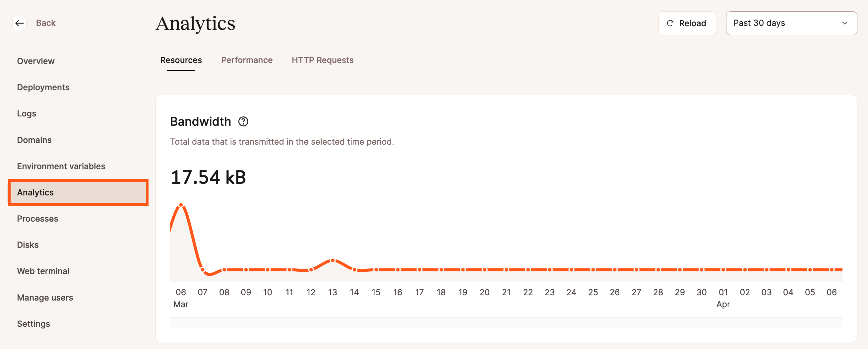Image resolution: width=868 pixels, height=349 pixels.
Task: Open the Logs section
Action: pos(26,113)
